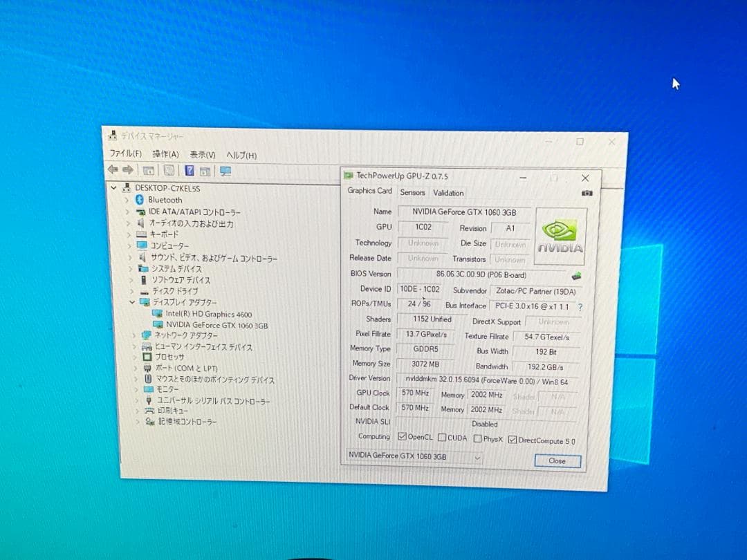Viewport: 747px width, 560px height.
Task: Click the DESKTOP-C7KEL5S computer icon
Action: point(127,187)
